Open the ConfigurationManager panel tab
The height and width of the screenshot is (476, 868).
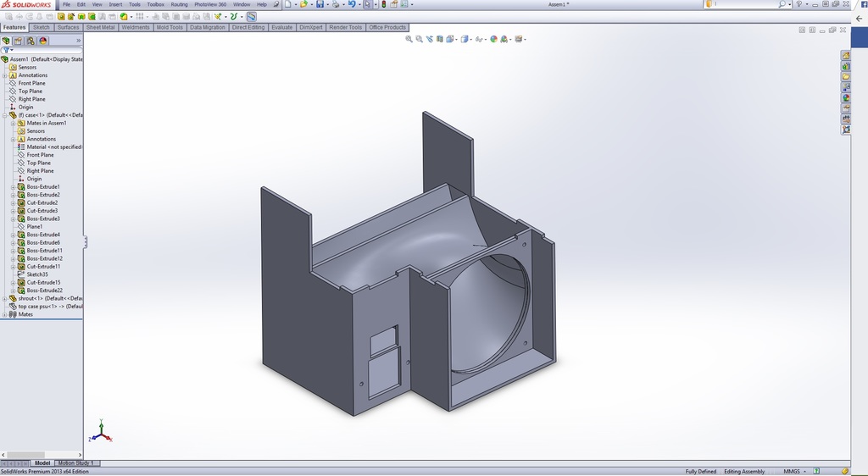pyautogui.click(x=31, y=41)
